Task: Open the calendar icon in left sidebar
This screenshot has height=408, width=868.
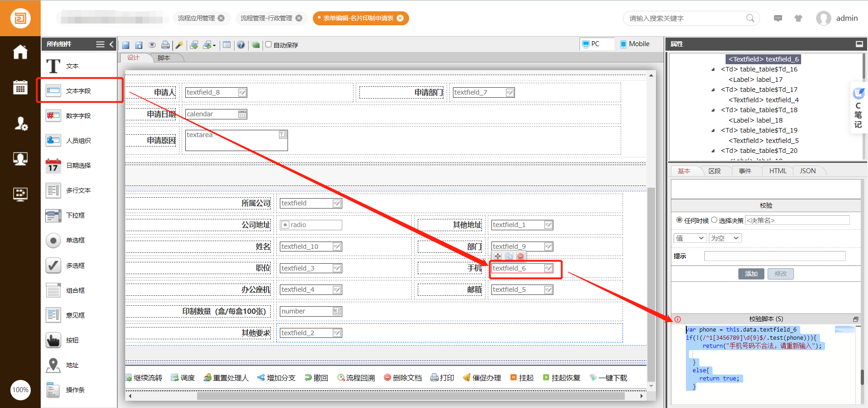Action: (x=20, y=87)
